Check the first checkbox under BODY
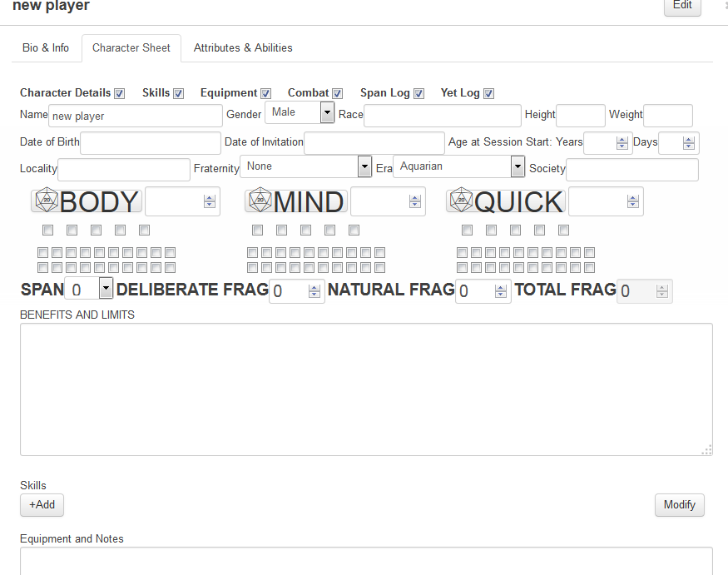 click(47, 230)
